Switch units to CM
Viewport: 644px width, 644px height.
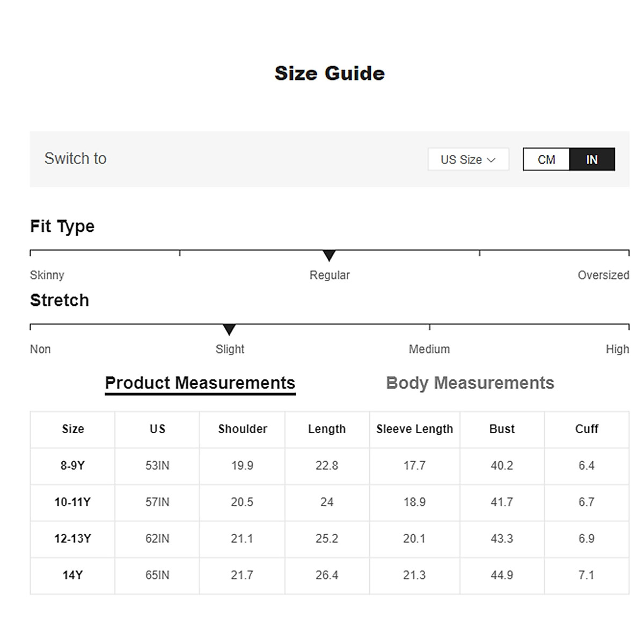coord(546,159)
